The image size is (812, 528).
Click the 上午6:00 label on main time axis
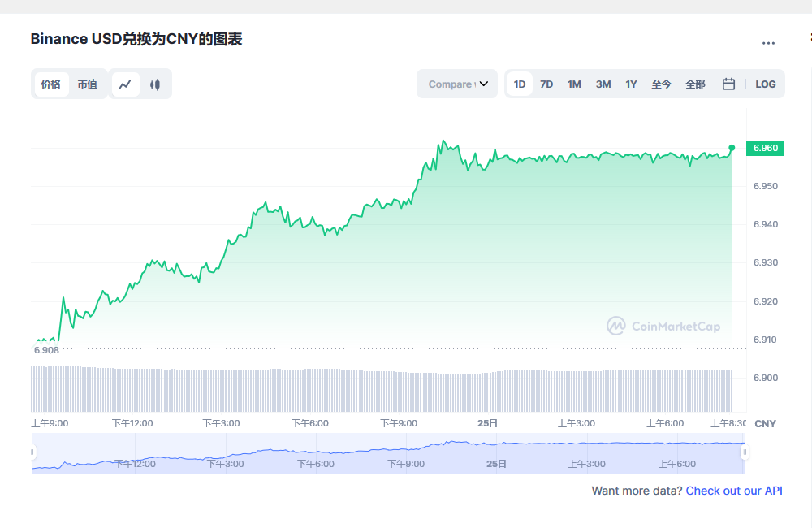coord(665,423)
